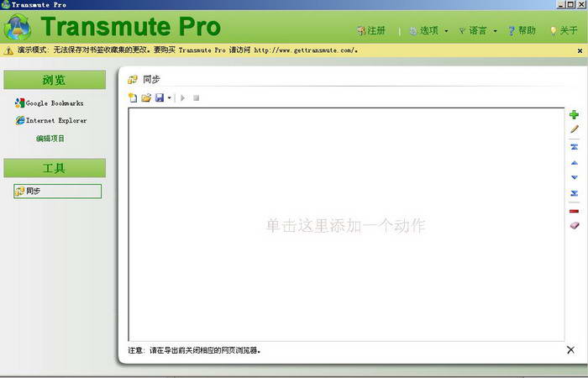Open the 注册 register menu
The width and height of the screenshot is (588, 378).
371,30
